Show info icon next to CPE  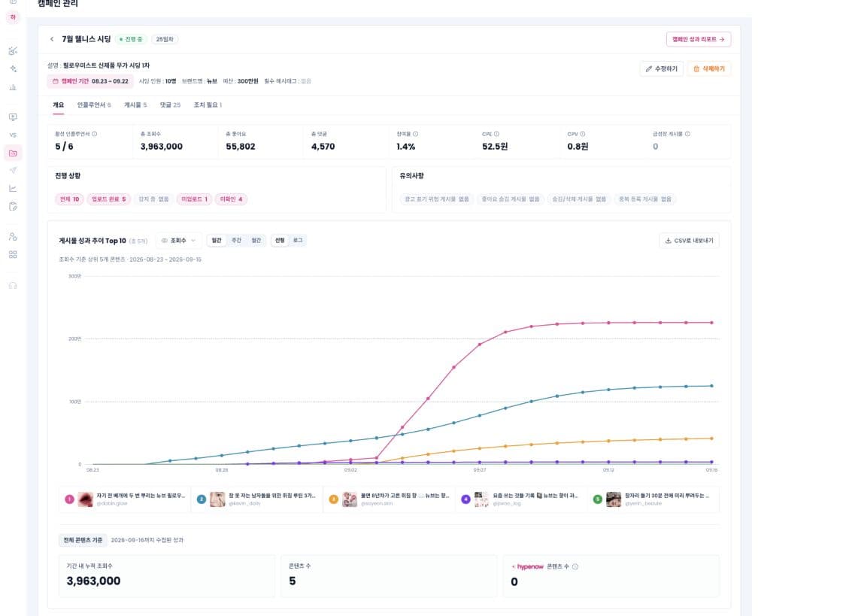pos(496,134)
